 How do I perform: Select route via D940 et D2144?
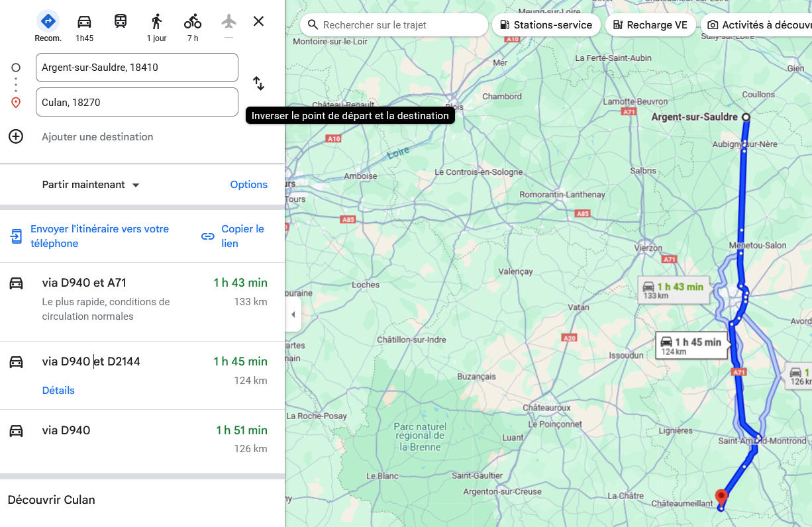[x=142, y=375]
